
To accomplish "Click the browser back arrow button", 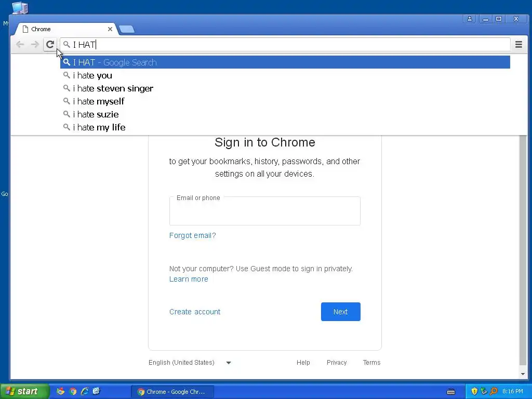I will click(x=20, y=45).
